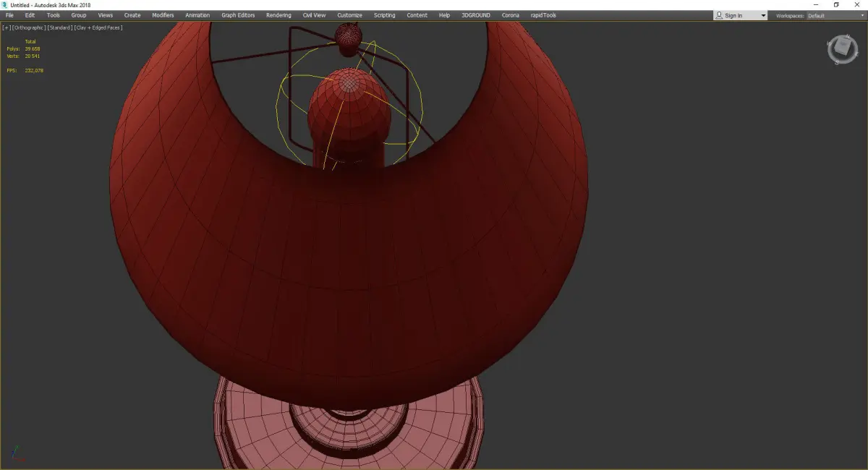
Task: Open the Tools menu
Action: click(54, 15)
